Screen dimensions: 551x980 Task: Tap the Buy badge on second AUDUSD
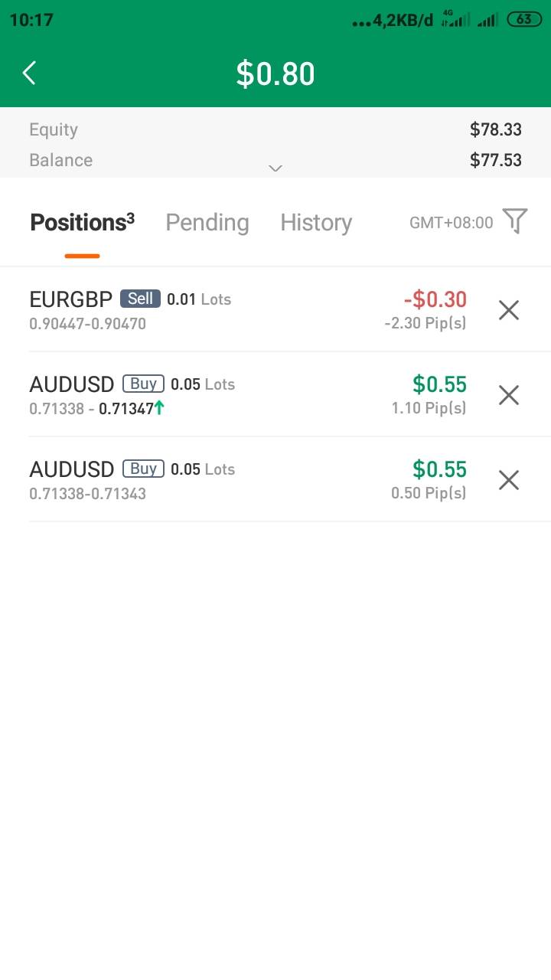[143, 469]
